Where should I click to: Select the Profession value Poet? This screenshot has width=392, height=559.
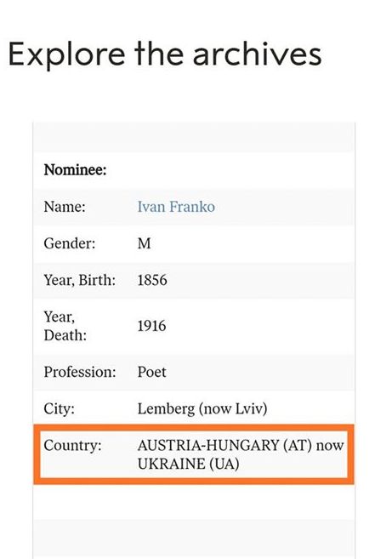coord(152,372)
